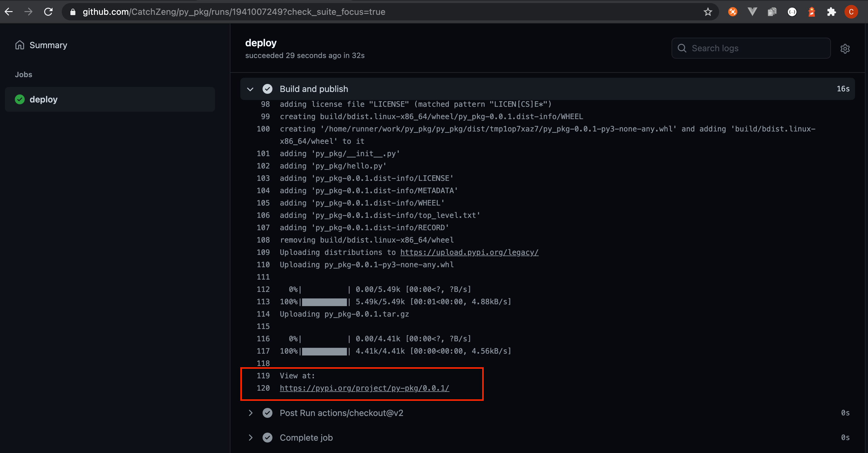Screen dimensions: 868x453
Task: Click log line number 117
Action: click(x=263, y=351)
